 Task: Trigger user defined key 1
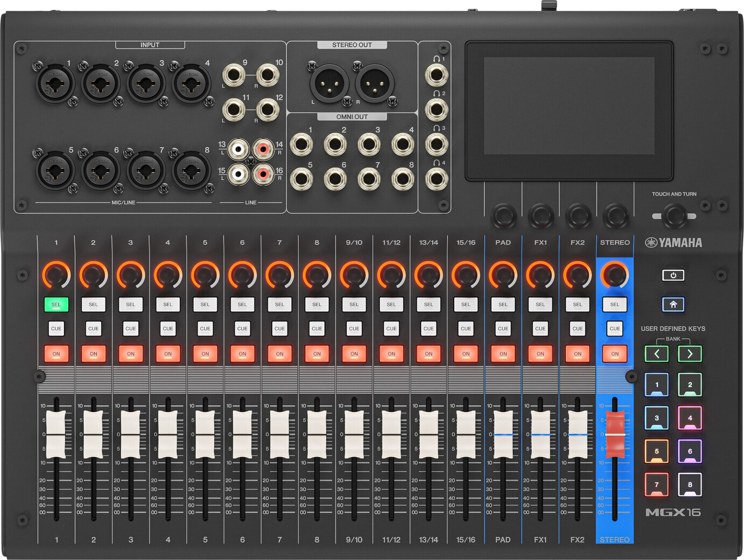[656, 385]
